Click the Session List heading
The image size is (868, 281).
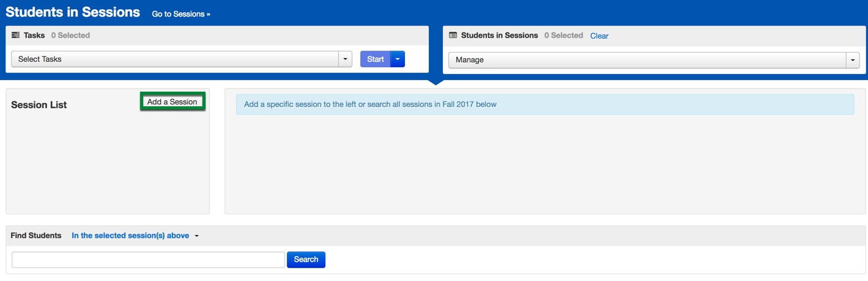point(39,105)
